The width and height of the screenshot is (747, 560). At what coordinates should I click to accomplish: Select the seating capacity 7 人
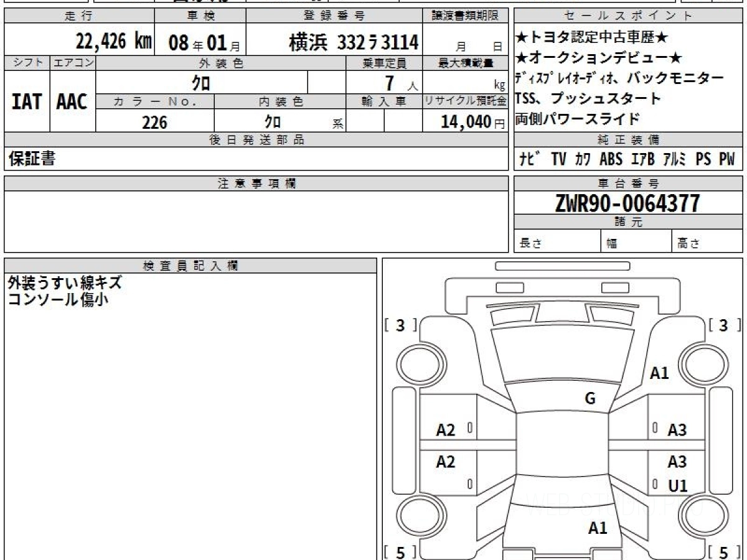[x=401, y=83]
